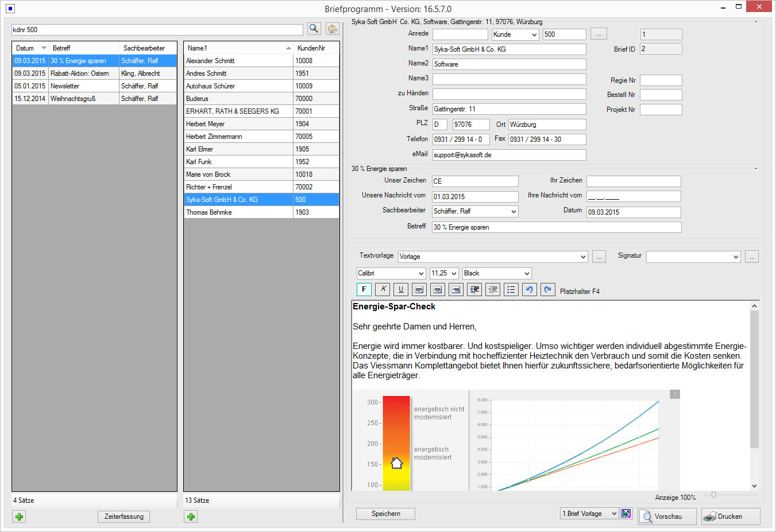Open layout designer icon beside Brief Vorlage
This screenshot has width=776, height=532.
point(626,514)
